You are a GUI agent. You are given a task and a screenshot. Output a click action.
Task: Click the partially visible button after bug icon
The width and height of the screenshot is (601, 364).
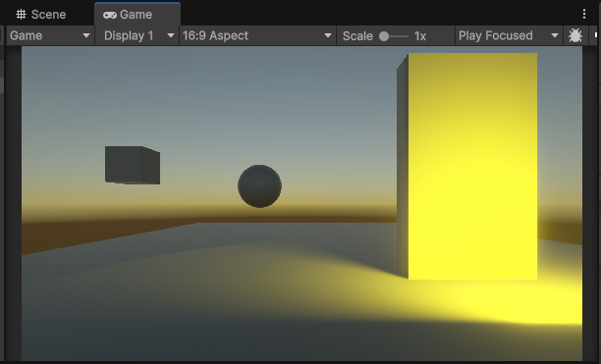[595, 35]
